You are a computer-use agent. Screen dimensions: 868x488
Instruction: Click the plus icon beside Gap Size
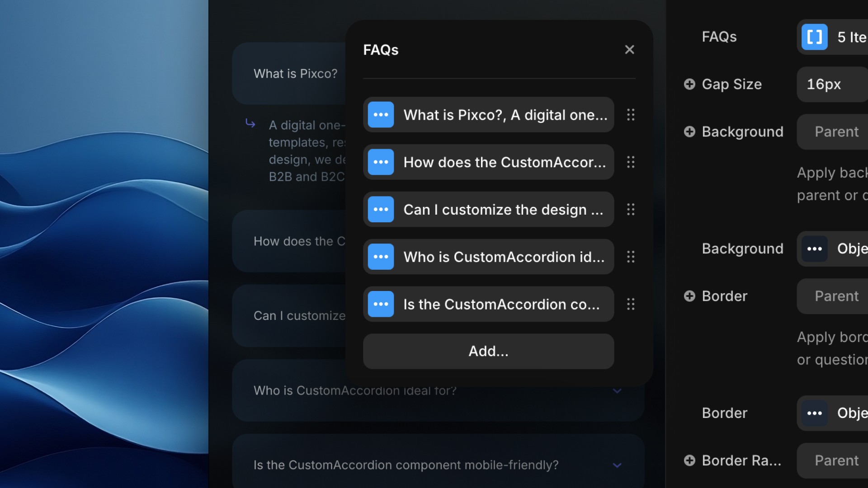(x=689, y=84)
